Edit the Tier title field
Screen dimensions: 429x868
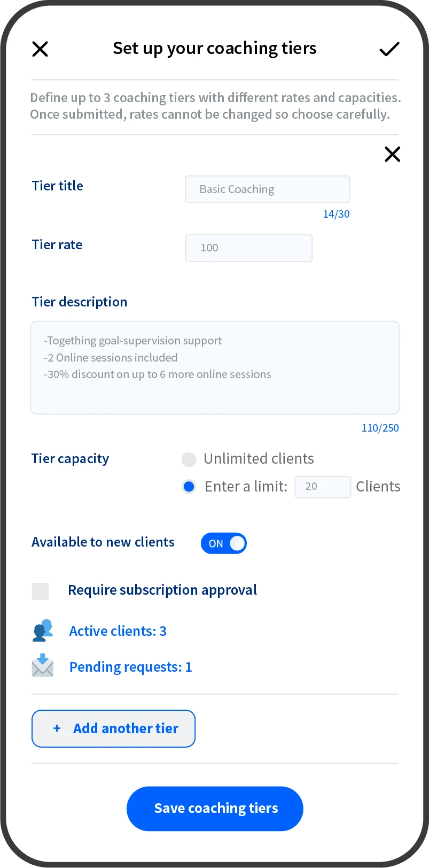(x=267, y=189)
